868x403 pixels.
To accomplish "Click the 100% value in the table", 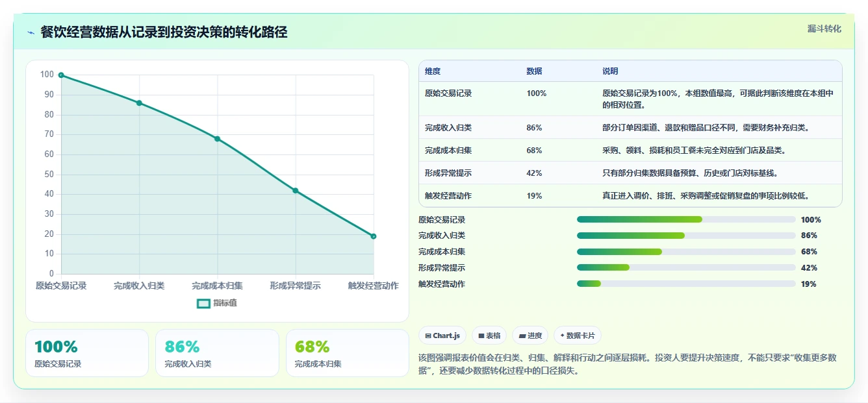I will tap(536, 93).
